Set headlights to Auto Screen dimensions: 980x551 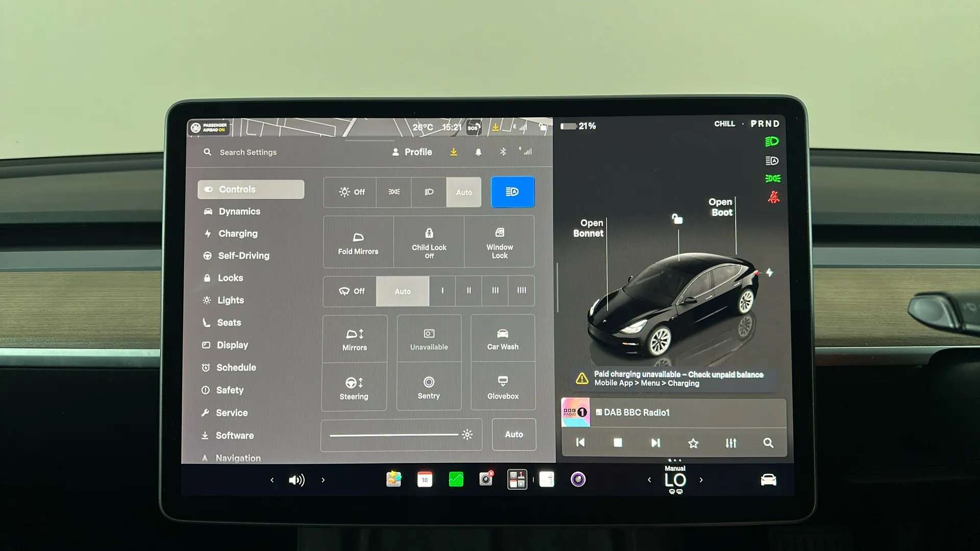[464, 192]
